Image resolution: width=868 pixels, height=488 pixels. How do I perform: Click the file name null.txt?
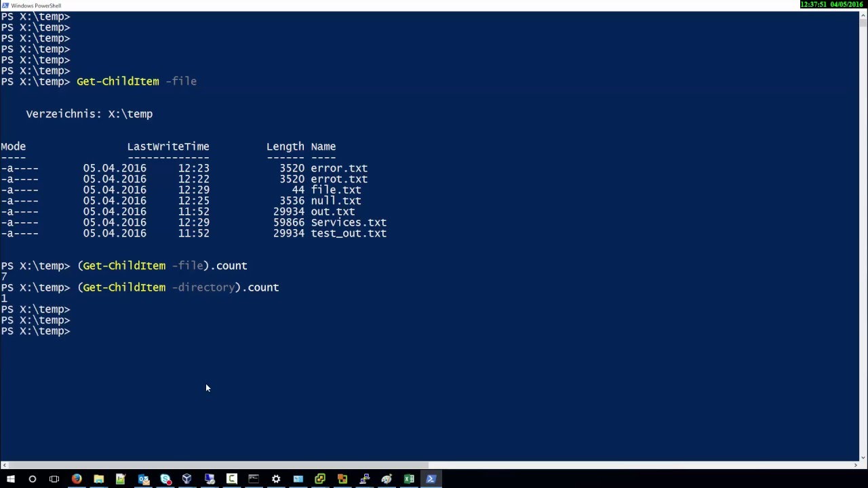336,201
